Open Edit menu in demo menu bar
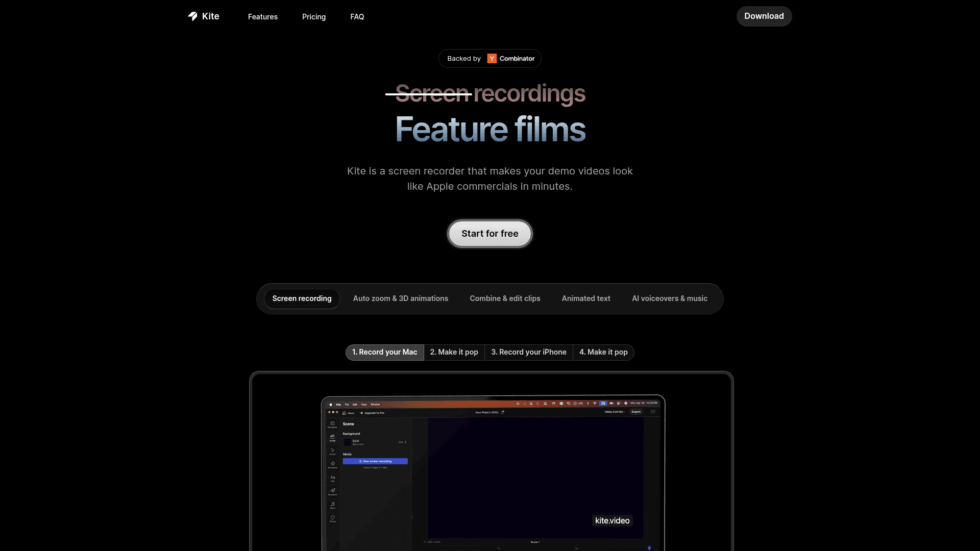 pos(355,405)
